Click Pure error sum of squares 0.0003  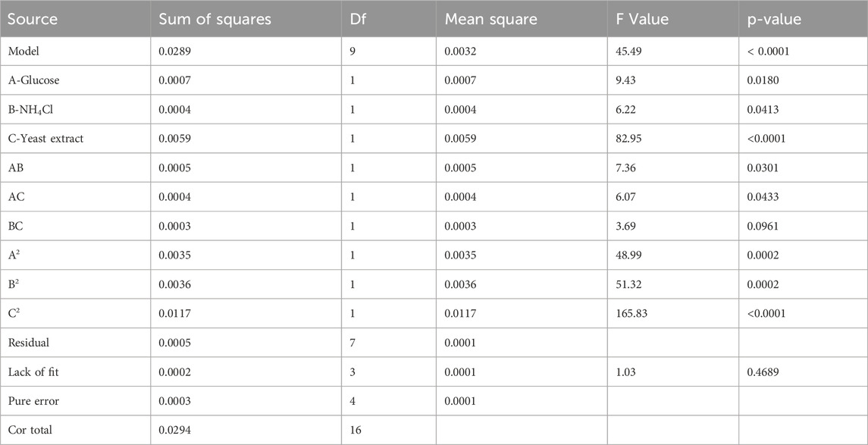(175, 400)
